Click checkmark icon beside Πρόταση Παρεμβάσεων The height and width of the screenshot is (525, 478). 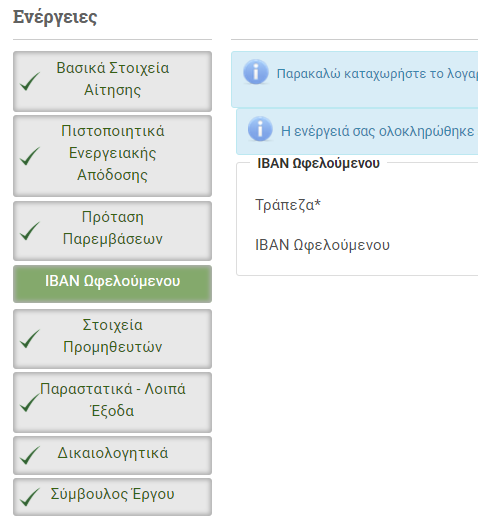pos(30,231)
